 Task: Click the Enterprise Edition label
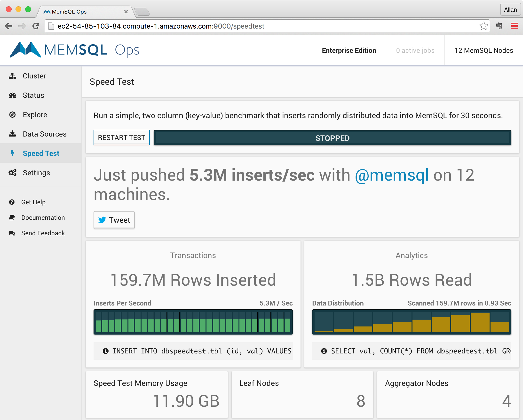point(349,50)
